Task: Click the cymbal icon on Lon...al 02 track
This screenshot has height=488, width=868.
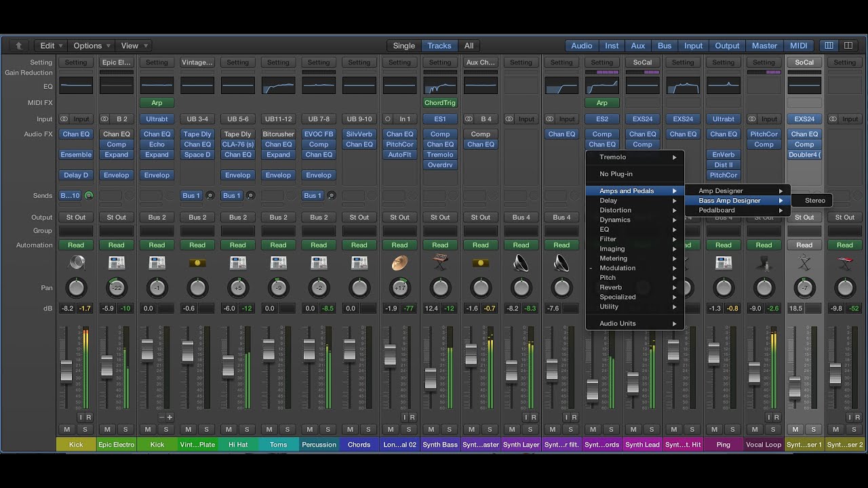Action: click(x=399, y=263)
